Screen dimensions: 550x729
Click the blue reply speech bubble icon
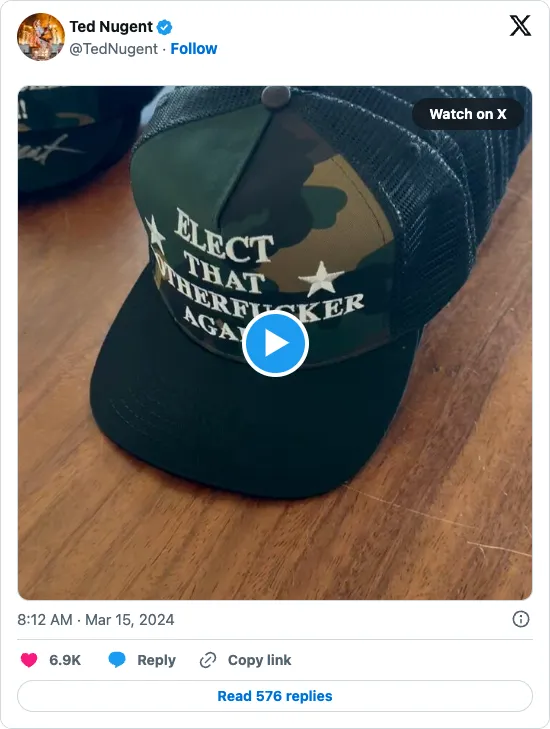point(117,660)
